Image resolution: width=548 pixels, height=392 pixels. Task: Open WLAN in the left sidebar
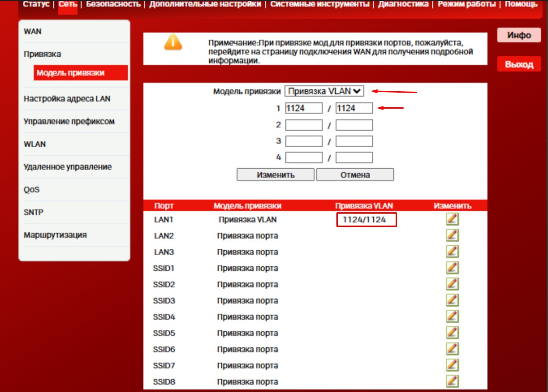tap(35, 144)
